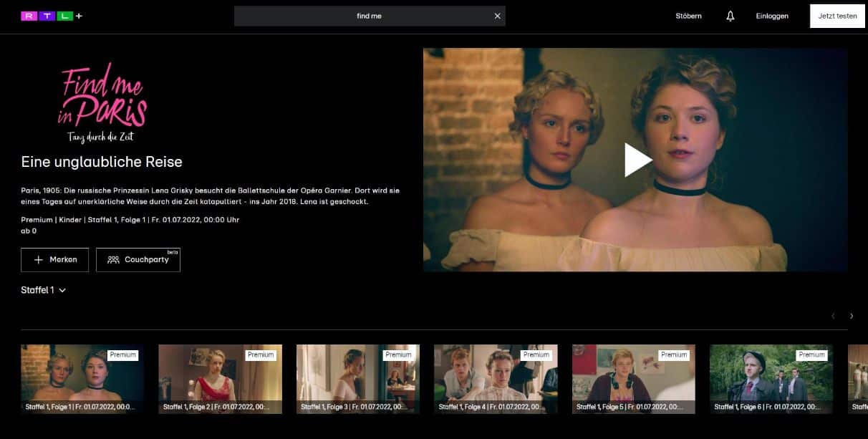Go to Einloggen

[772, 16]
